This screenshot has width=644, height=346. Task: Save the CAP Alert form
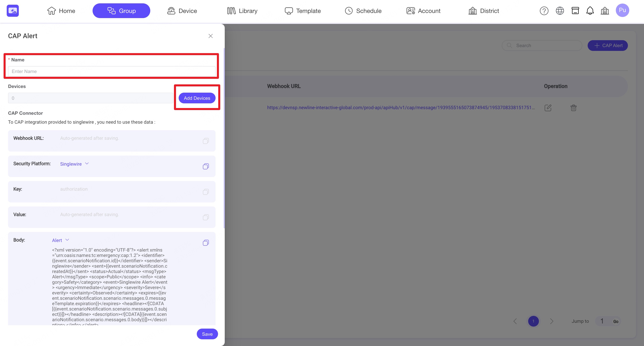coord(207,334)
